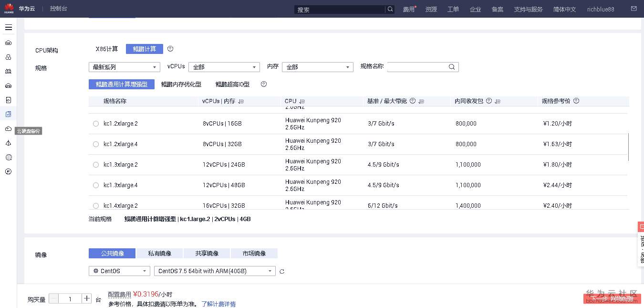Open the 了解计费详情 link
This screenshot has width=644, height=308.
218,304
